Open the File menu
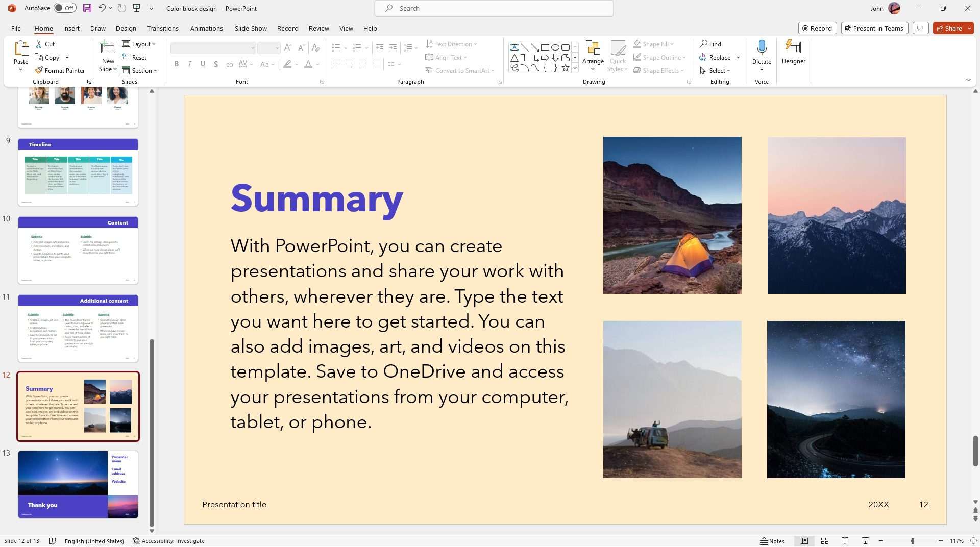 tap(16, 28)
